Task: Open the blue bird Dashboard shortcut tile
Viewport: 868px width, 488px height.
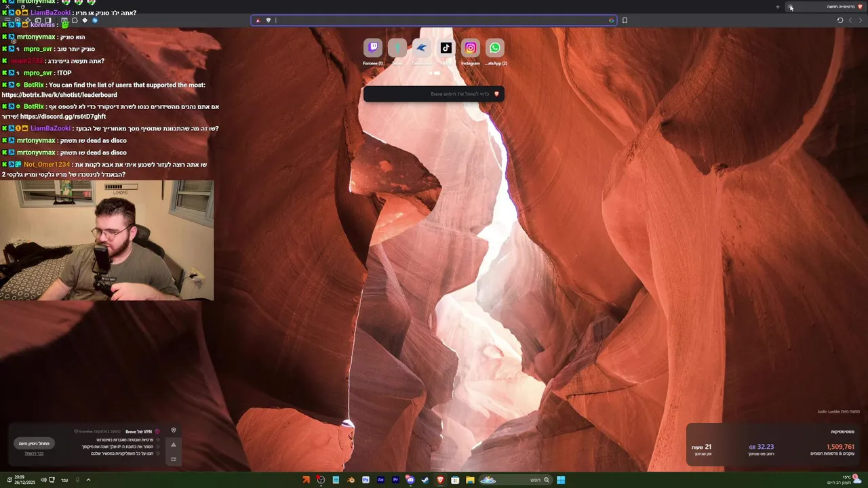Action: point(422,47)
